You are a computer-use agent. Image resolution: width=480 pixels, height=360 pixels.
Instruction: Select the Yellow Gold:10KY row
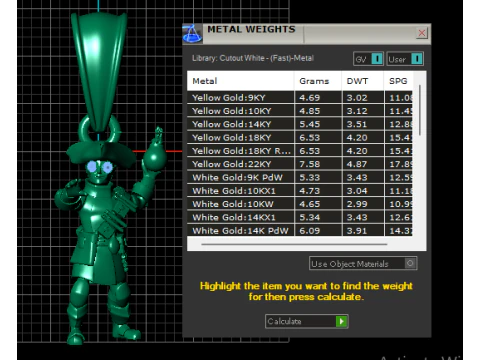point(300,111)
